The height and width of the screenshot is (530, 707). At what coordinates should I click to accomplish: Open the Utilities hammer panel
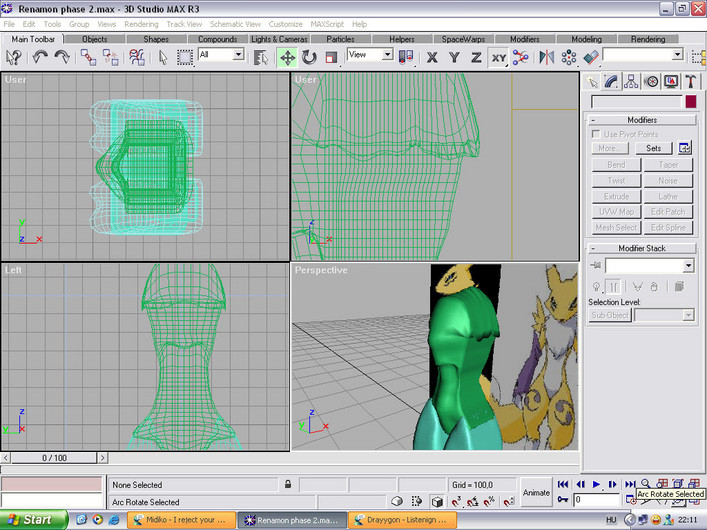[x=690, y=82]
